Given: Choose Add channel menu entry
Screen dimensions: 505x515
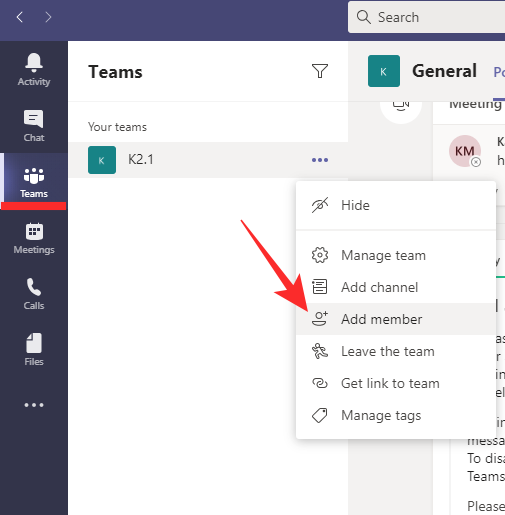Looking at the screenshot, I should tap(396, 287).
